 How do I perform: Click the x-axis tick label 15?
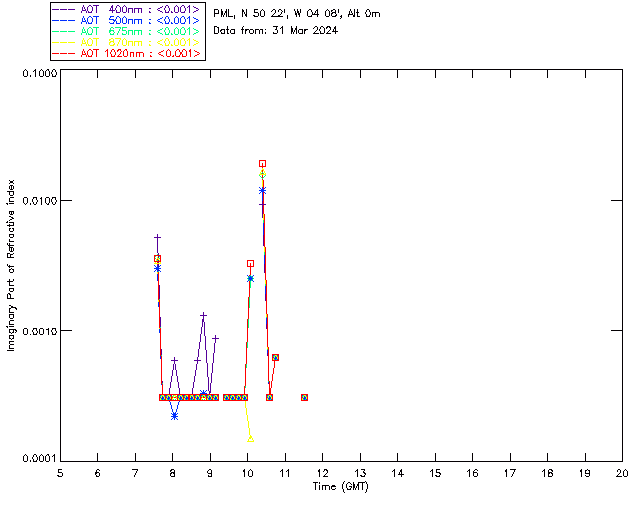pyautogui.click(x=435, y=473)
